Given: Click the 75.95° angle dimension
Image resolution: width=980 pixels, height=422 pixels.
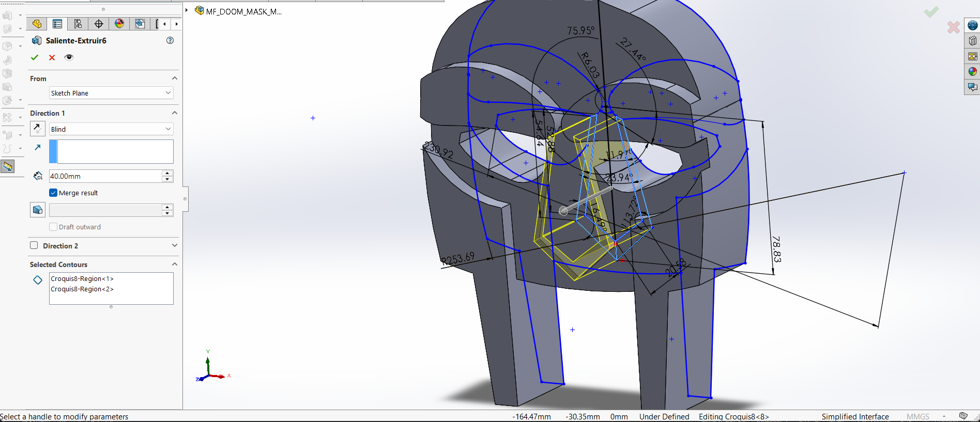Looking at the screenshot, I should click(581, 31).
